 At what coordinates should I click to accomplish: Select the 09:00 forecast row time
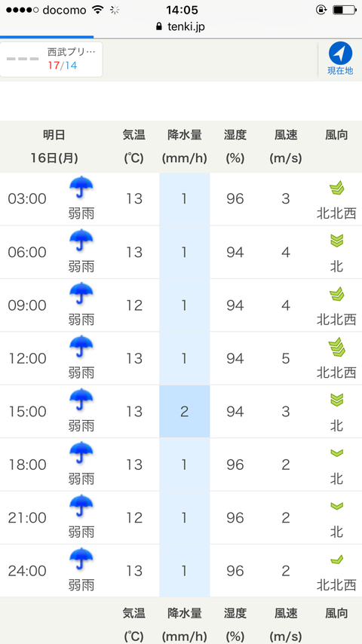27,305
